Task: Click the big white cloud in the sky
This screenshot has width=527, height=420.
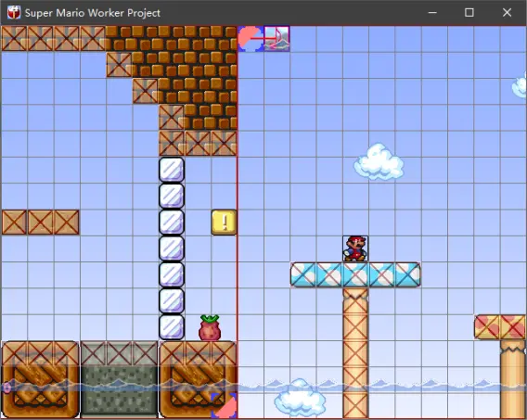Action: pos(379,161)
